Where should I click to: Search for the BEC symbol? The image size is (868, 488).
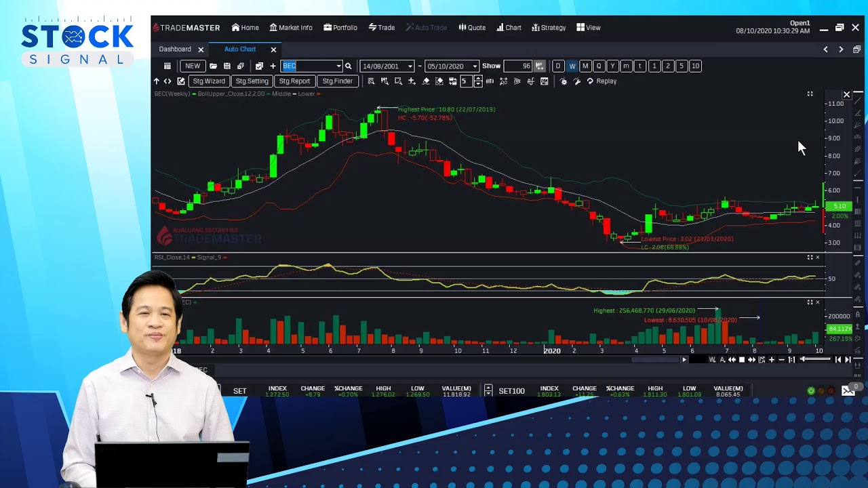tap(349, 66)
